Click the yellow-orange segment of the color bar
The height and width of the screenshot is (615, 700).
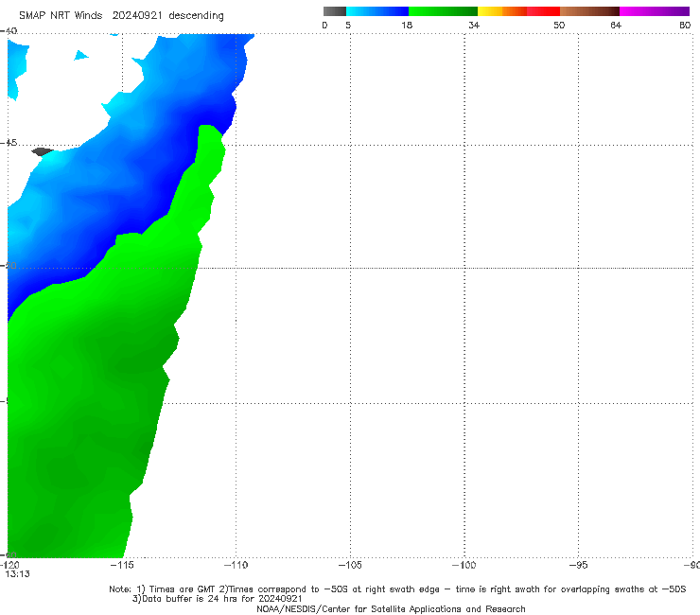(x=502, y=11)
